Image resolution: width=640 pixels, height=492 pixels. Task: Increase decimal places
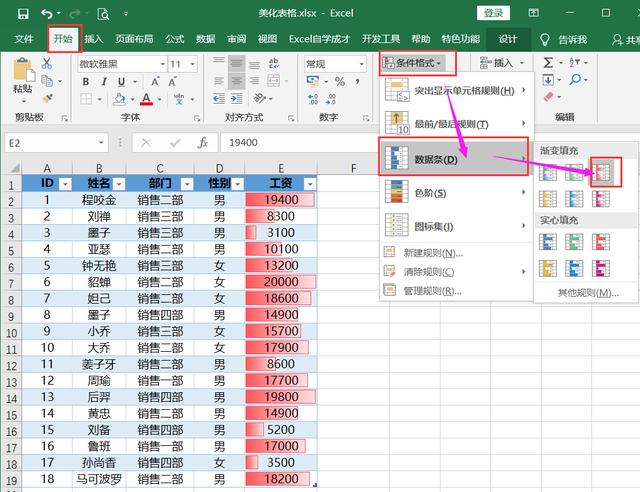(313, 99)
